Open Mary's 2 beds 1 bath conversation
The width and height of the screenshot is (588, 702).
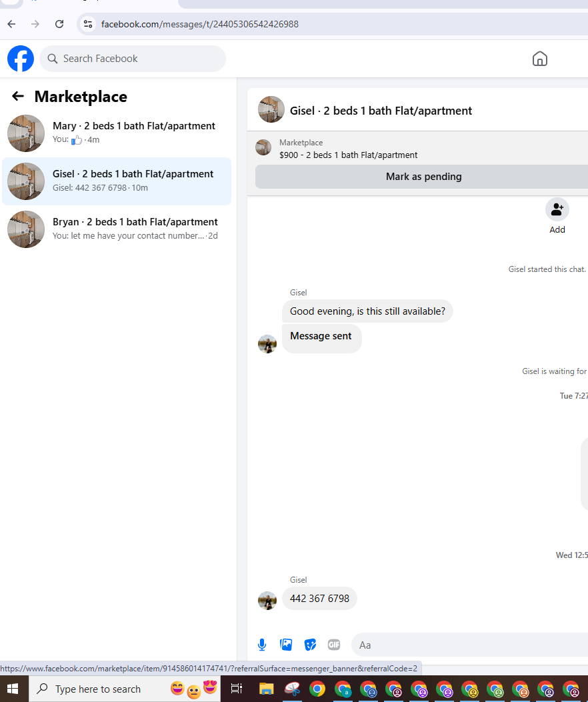[x=117, y=133]
